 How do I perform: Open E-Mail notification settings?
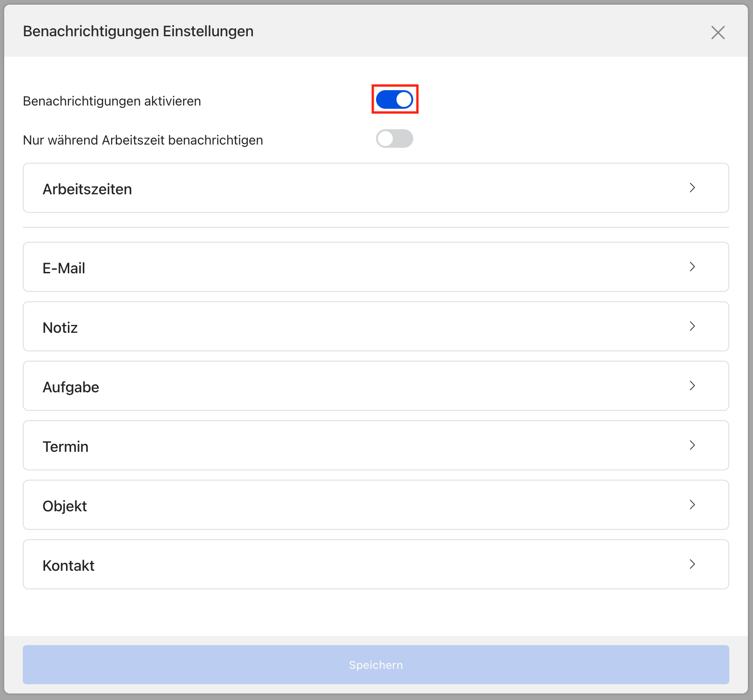click(x=64, y=268)
